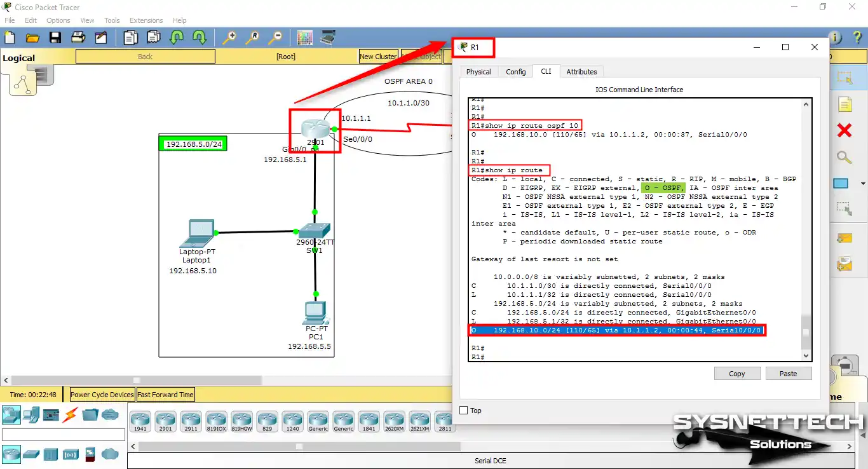Select the Connections lightning bolt category

point(70,415)
